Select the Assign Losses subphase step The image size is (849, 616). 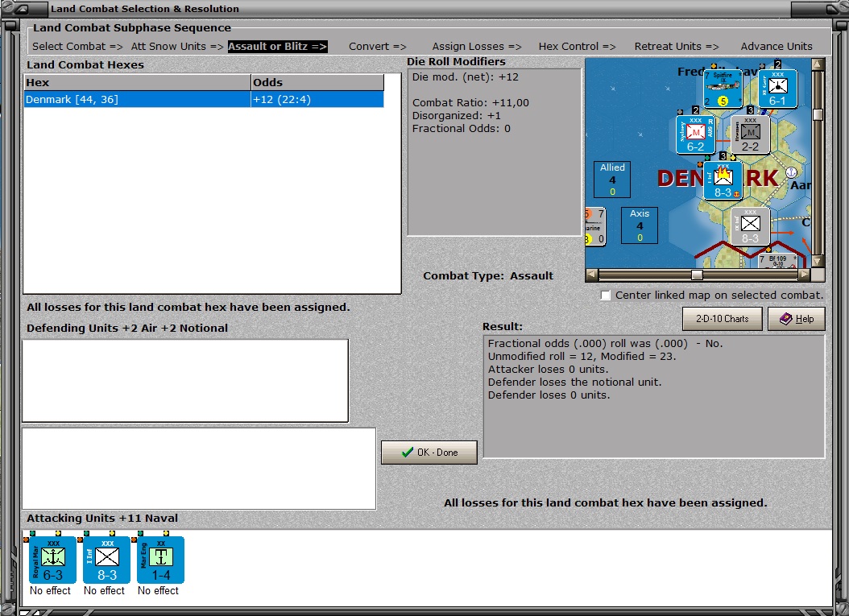pyautogui.click(x=477, y=47)
